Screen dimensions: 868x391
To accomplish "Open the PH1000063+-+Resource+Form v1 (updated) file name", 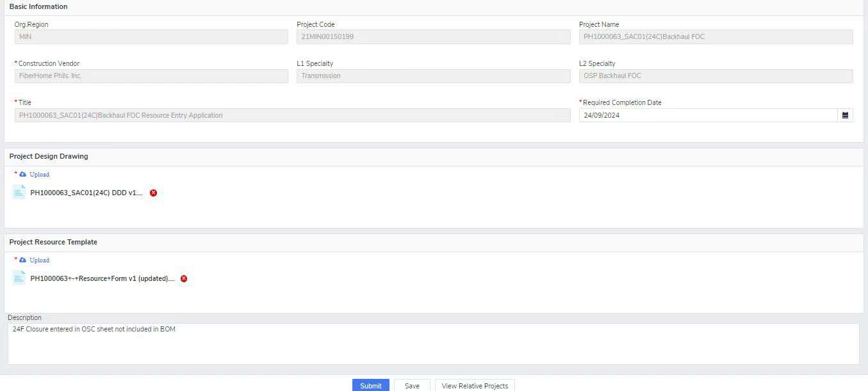I will (x=102, y=278).
